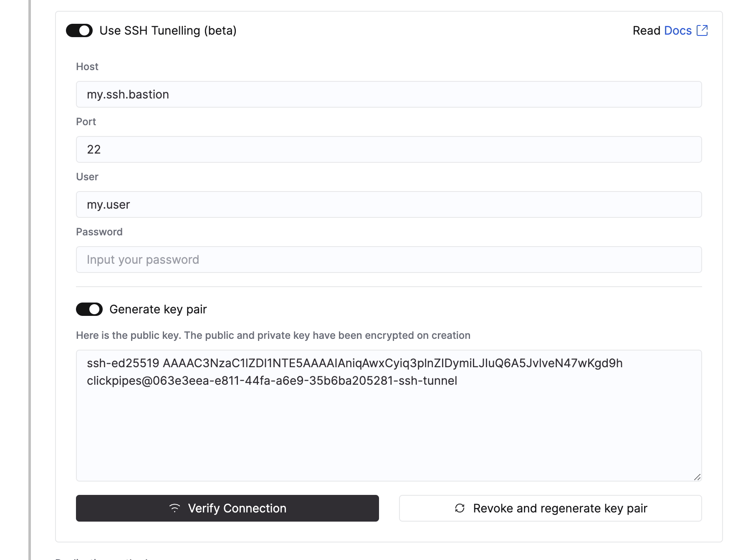This screenshot has width=743, height=560.
Task: Select the Generate key pair label text
Action: [x=158, y=309]
